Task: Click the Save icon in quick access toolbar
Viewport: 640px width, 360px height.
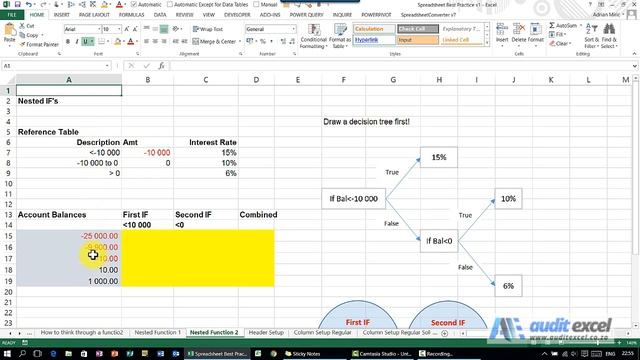Action: coord(18,4)
